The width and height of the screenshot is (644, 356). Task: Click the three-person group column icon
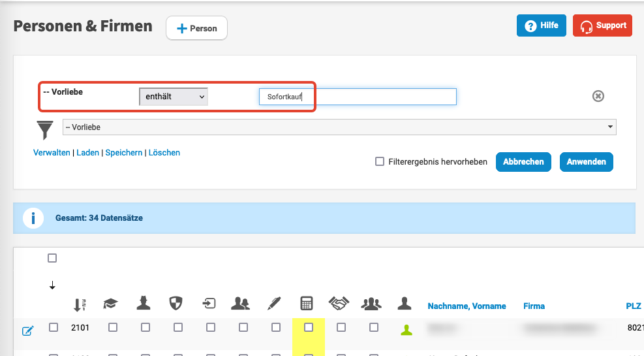(x=371, y=304)
